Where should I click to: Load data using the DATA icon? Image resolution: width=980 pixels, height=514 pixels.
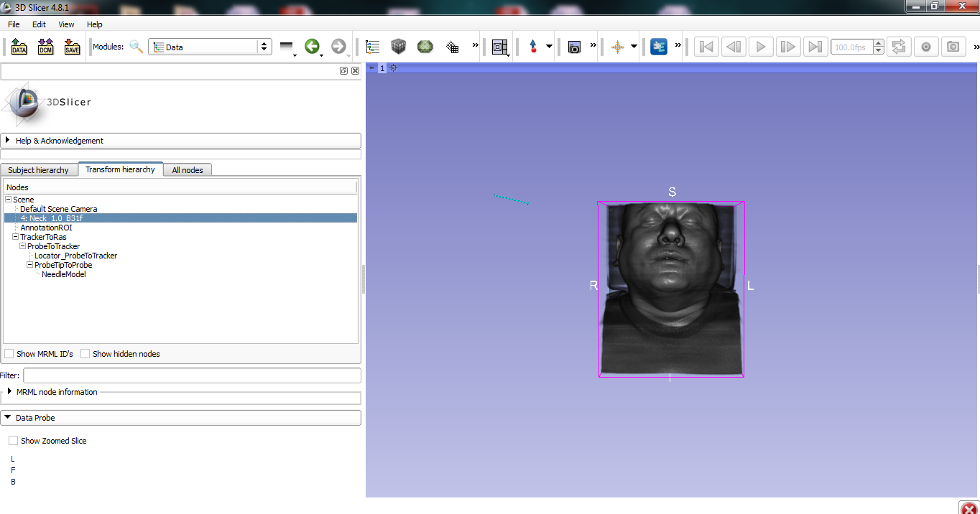19,46
